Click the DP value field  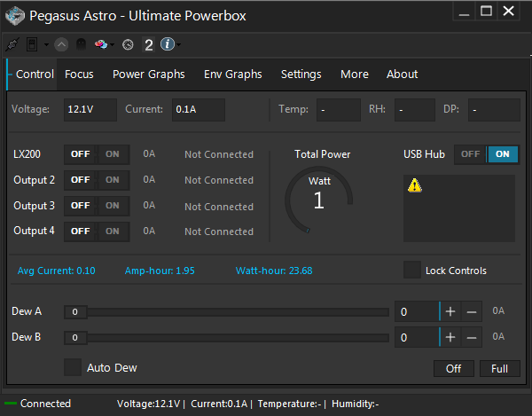point(494,110)
